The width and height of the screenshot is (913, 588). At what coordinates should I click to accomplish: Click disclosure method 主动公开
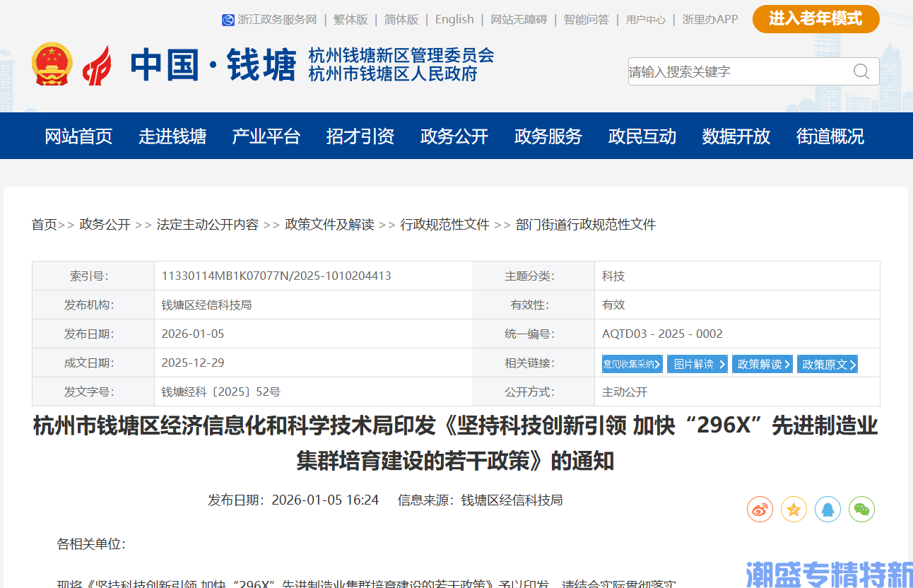pyautogui.click(x=625, y=392)
